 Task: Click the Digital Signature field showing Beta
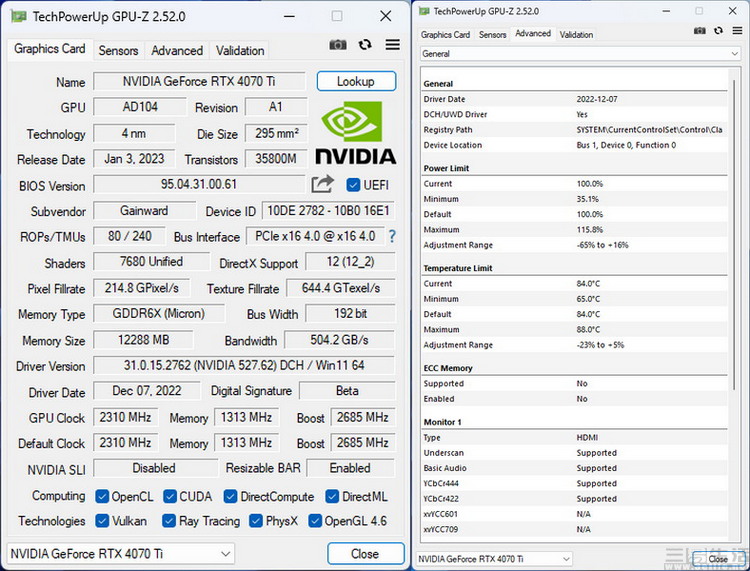click(347, 391)
